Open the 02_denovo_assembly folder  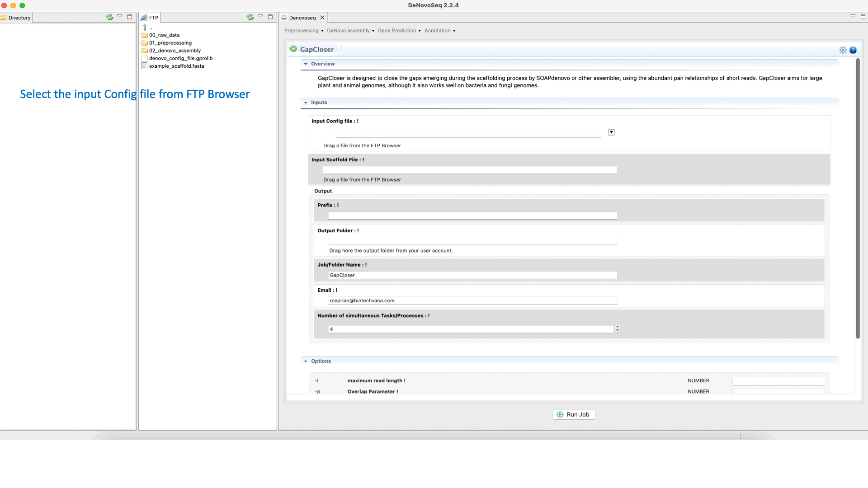click(x=175, y=51)
